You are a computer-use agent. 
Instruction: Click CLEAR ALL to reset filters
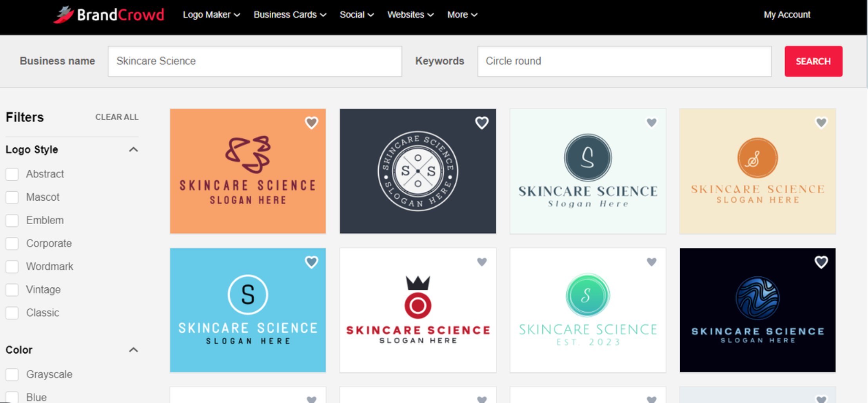tap(116, 117)
